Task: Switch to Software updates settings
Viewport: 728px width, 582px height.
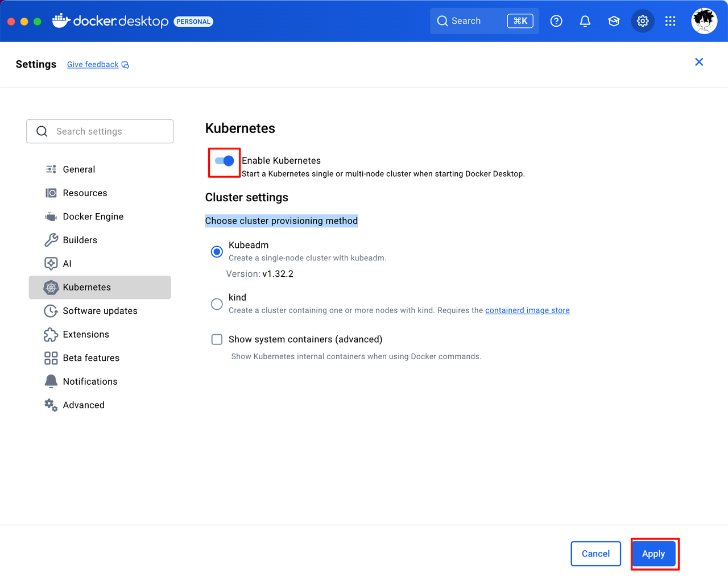Action: [100, 311]
